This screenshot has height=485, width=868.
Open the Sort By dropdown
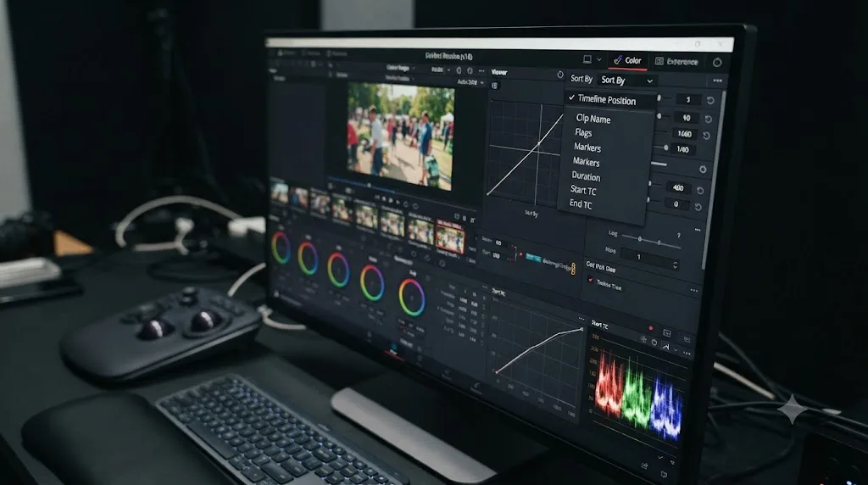pyautogui.click(x=626, y=81)
